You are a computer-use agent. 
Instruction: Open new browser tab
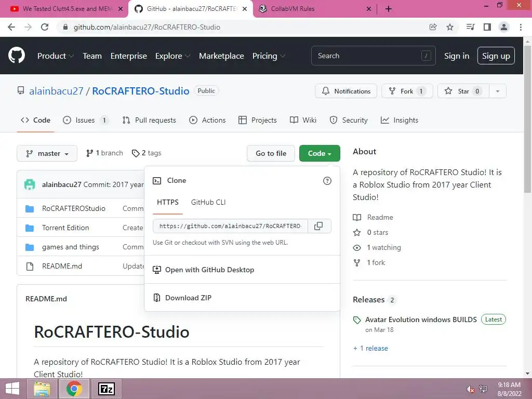coord(389,9)
